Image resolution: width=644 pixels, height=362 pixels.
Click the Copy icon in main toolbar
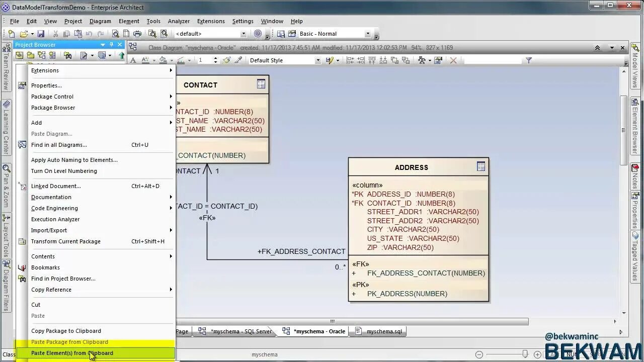click(x=67, y=34)
